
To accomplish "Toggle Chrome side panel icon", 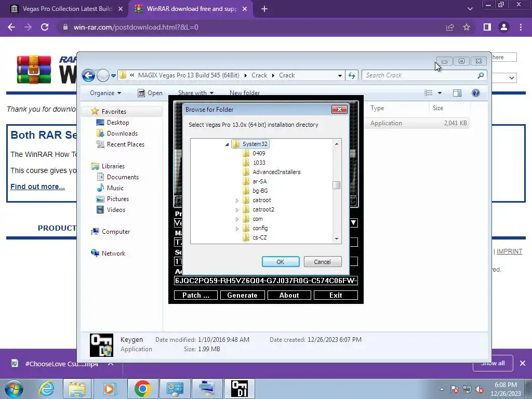I will 487,27.
